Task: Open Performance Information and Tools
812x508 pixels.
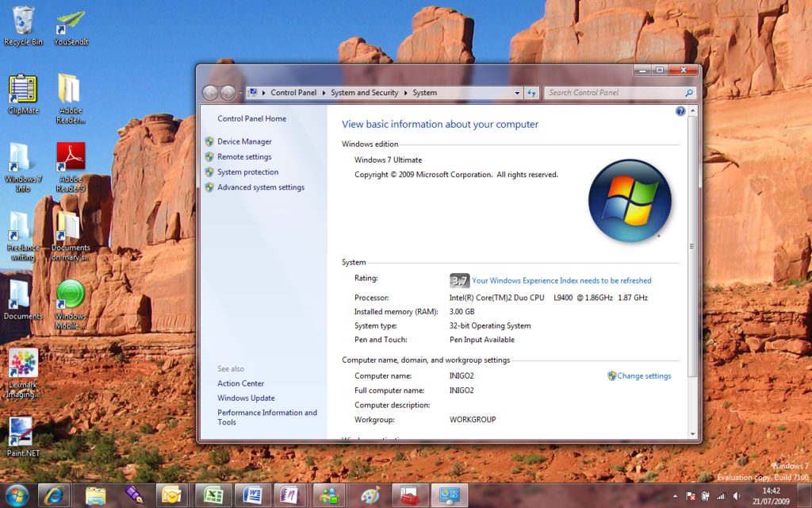Action: pyautogui.click(x=267, y=418)
